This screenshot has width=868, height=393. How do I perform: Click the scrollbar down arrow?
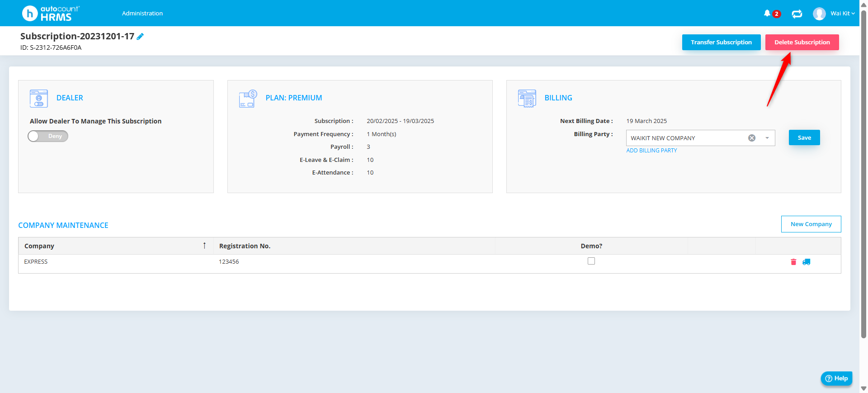pos(863,388)
